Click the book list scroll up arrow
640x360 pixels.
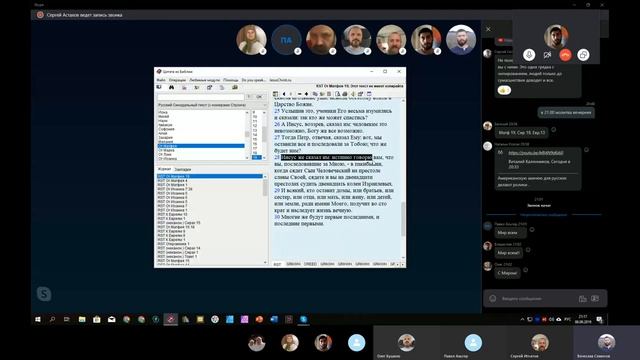coord(247,112)
